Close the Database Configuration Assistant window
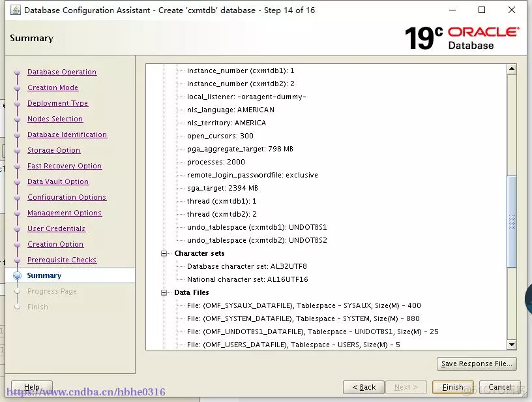 pyautogui.click(x=512, y=10)
